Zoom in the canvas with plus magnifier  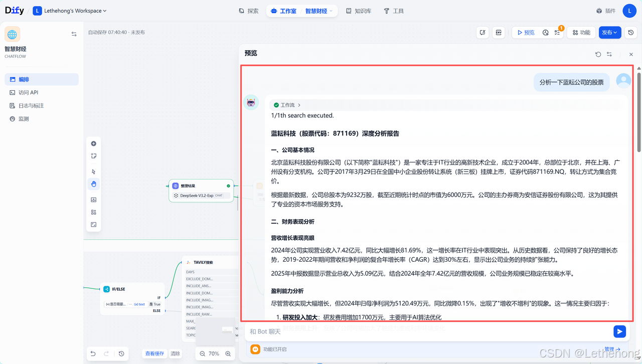(x=228, y=353)
